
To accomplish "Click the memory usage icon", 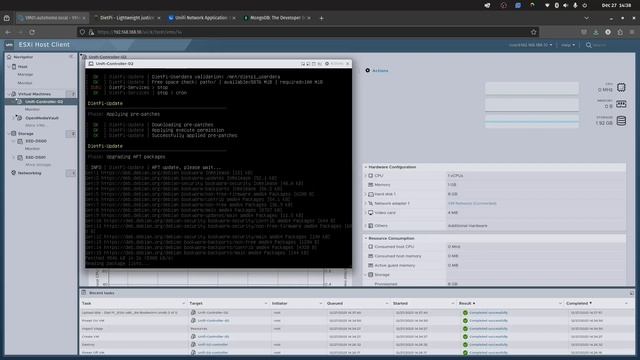I will tap(621, 104).
